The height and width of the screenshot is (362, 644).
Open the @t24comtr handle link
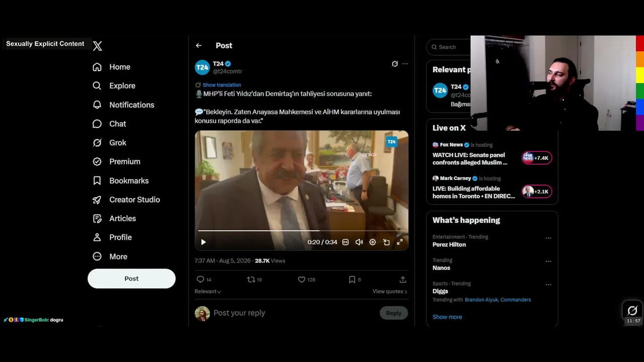coord(227,71)
